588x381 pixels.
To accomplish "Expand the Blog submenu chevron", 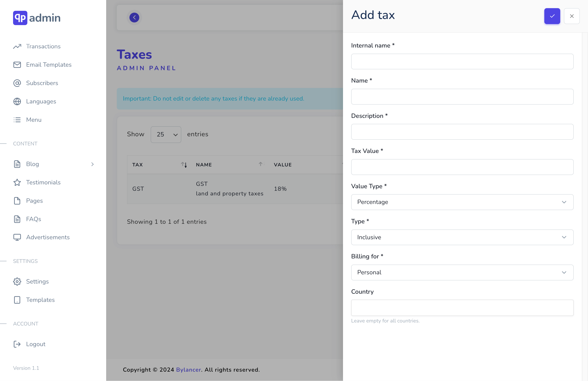I will pos(92,164).
